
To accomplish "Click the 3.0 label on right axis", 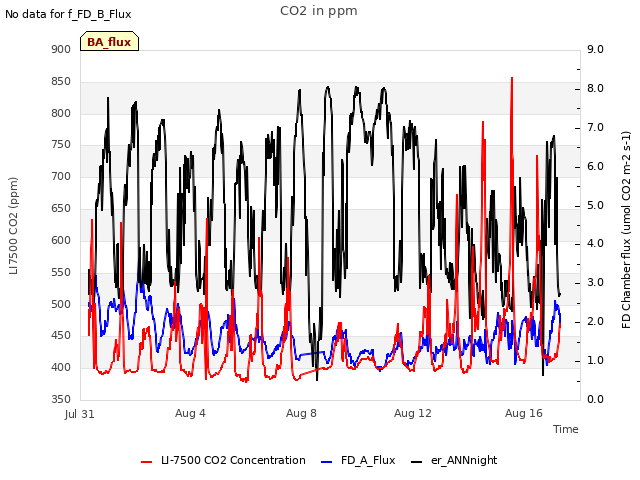I will pos(596,282).
